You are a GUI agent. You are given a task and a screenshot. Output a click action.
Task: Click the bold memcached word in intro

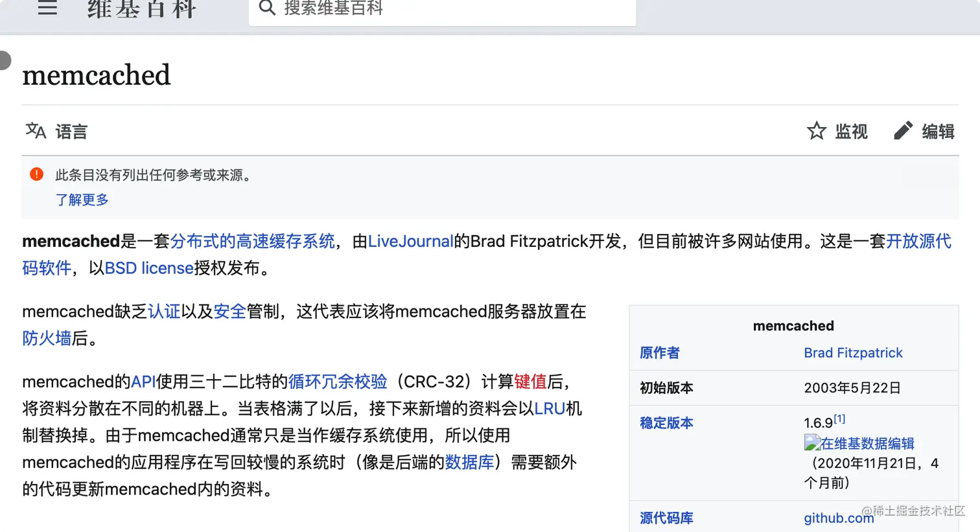(71, 241)
